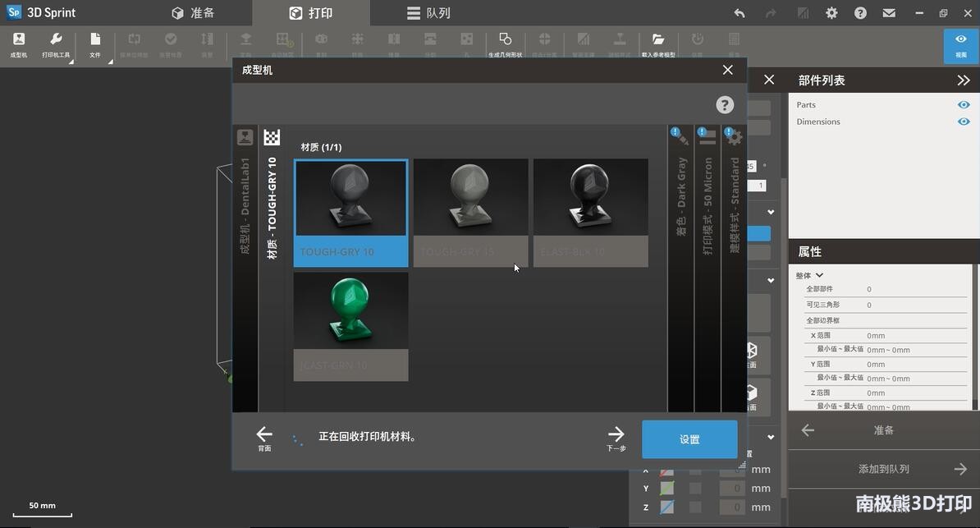
Task: Switch to the 队列 tab
Action: (428, 13)
